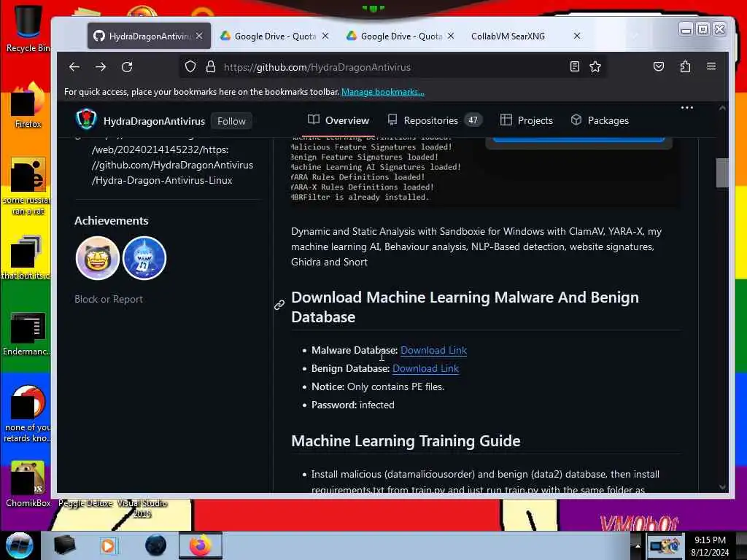Viewport: 747px width, 560px height.
Task: Close the CollabVM SearXNG tab
Action: (576, 36)
